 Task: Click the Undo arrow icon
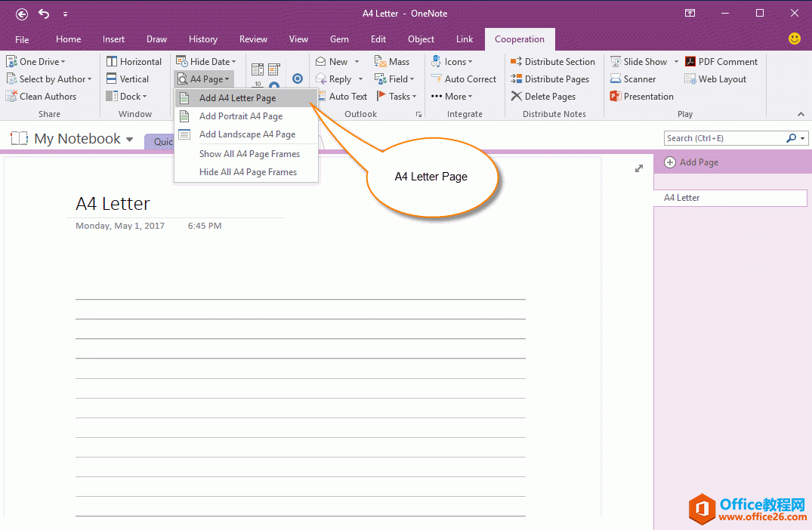pyautogui.click(x=44, y=14)
